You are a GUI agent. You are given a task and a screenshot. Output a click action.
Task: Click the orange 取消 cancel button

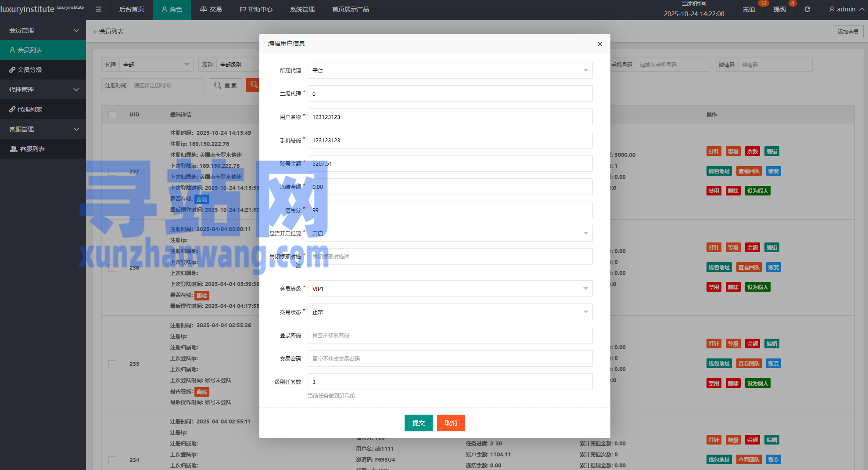point(451,423)
